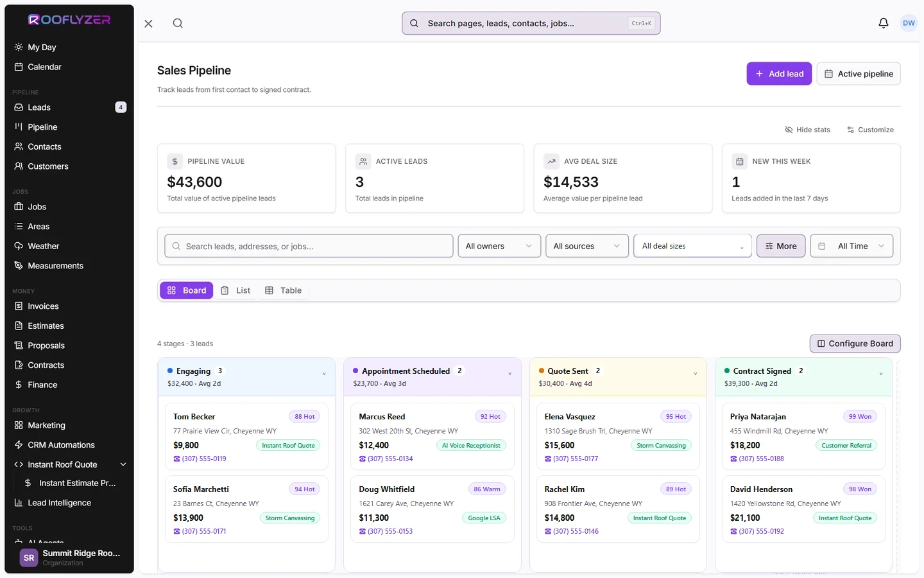
Task: Open Priya Natarajan lead card
Action: [803, 437]
